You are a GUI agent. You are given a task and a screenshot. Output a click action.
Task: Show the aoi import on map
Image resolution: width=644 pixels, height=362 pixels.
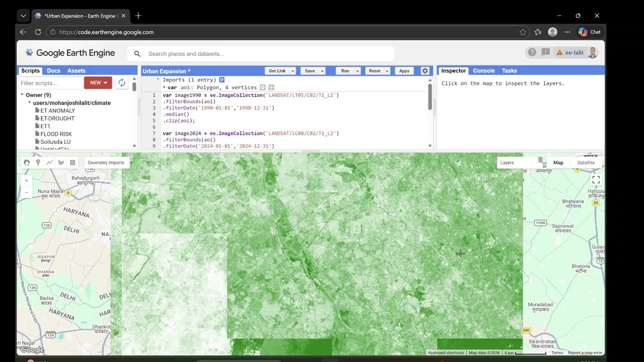click(x=263, y=87)
